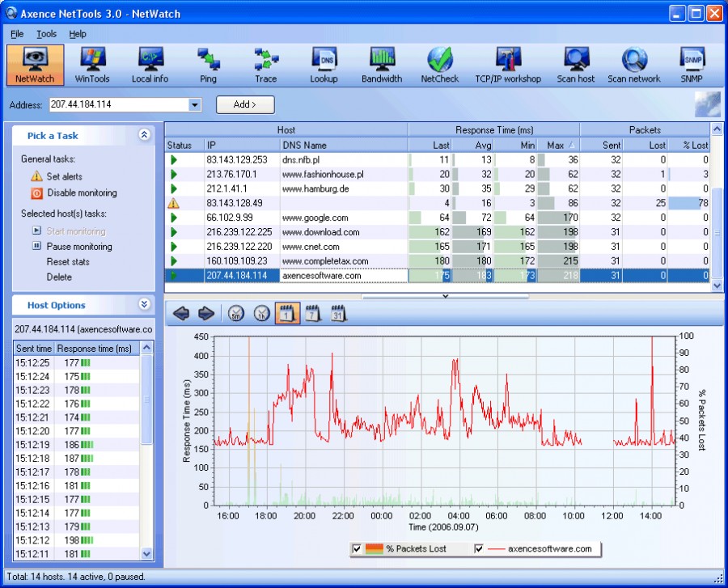This screenshot has width=728, height=588.
Task: Uncheck the axencesoftware.com series checkbox
Action: [479, 549]
